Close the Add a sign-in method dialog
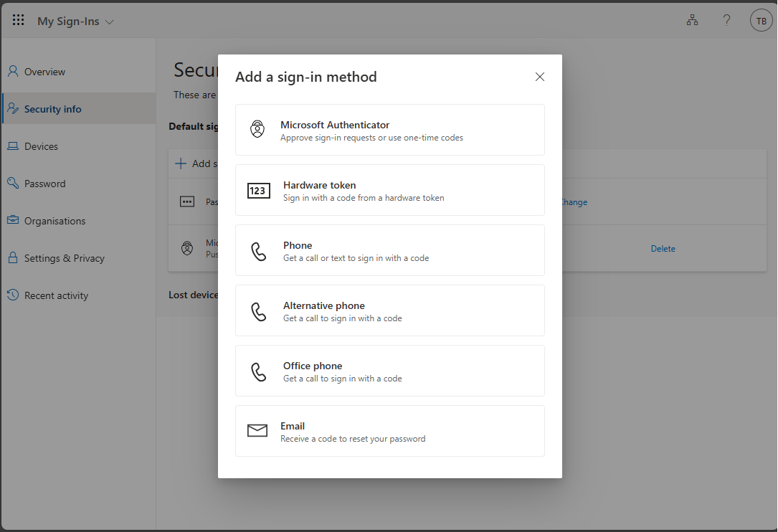This screenshot has width=778, height=532. coord(540,77)
